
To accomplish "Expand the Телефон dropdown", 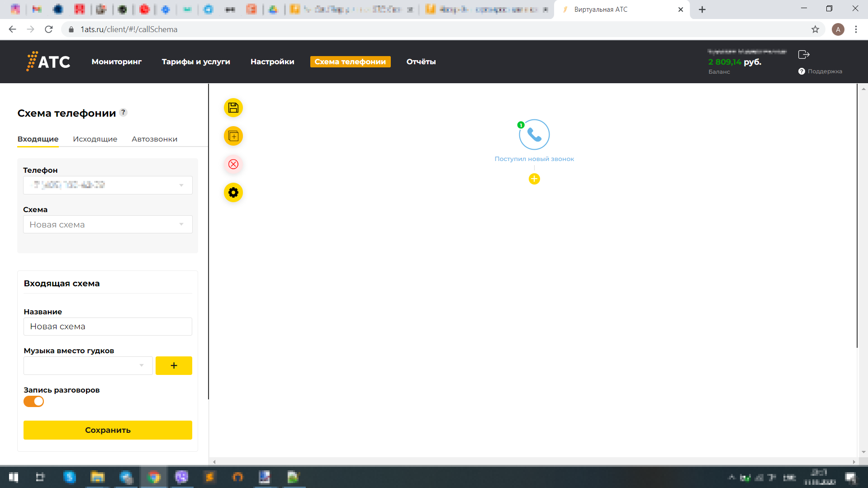I will tap(108, 185).
